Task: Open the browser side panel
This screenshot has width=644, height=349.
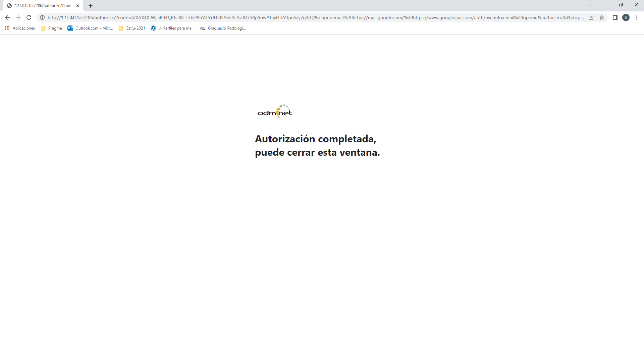Action: point(615,17)
